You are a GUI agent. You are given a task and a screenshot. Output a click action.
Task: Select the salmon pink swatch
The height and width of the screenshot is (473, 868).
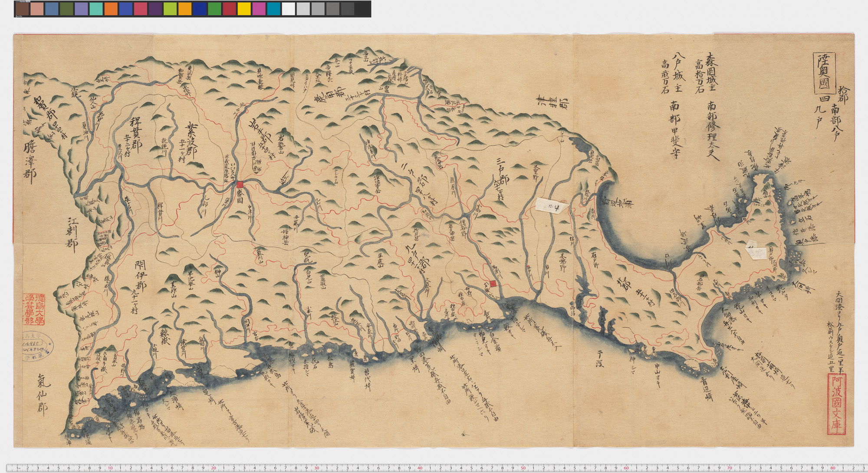click(37, 9)
